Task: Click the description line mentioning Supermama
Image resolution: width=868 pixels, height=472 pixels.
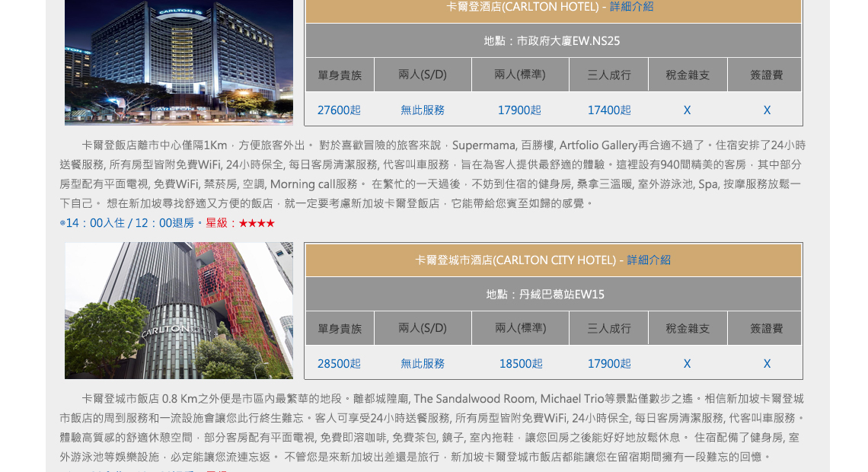Action: pyautogui.click(x=443, y=145)
